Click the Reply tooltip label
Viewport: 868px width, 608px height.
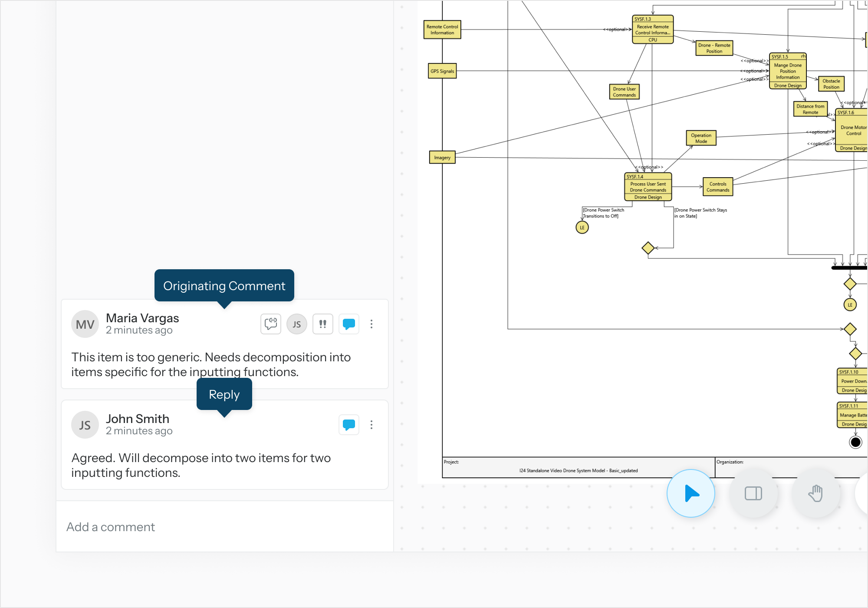pos(224,394)
